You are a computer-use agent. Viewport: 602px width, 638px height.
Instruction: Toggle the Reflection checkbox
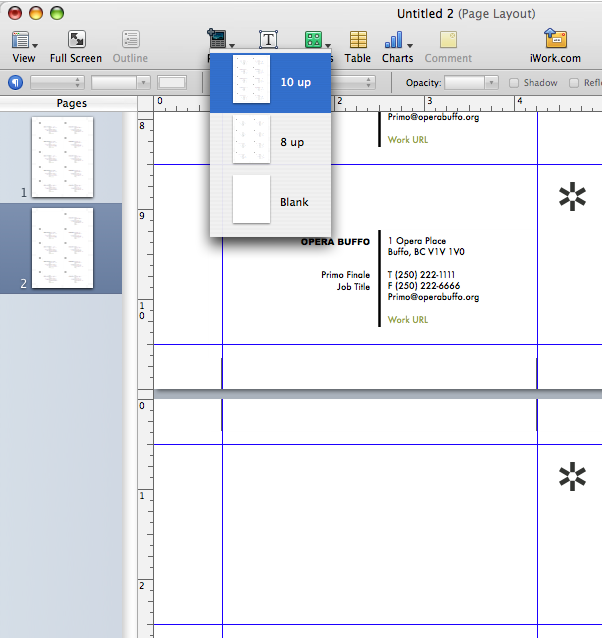pyautogui.click(x=574, y=83)
